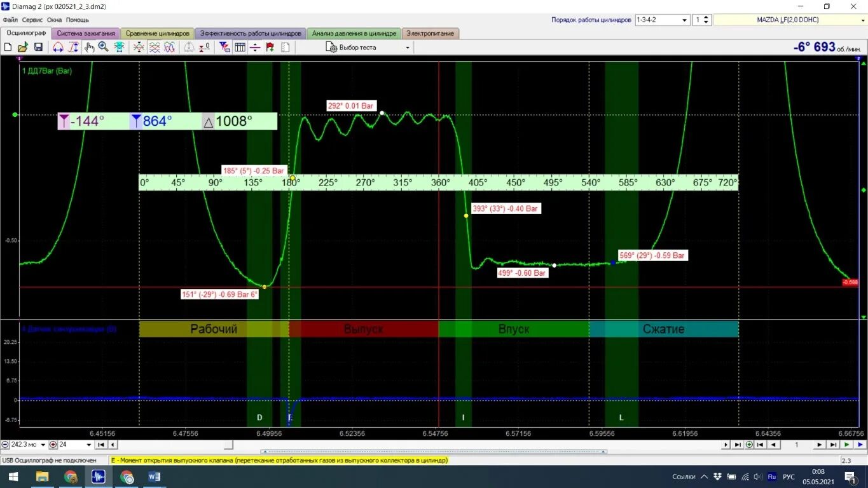Click the Dropbox tray icon
This screenshot has height=488, width=868.
click(x=718, y=477)
